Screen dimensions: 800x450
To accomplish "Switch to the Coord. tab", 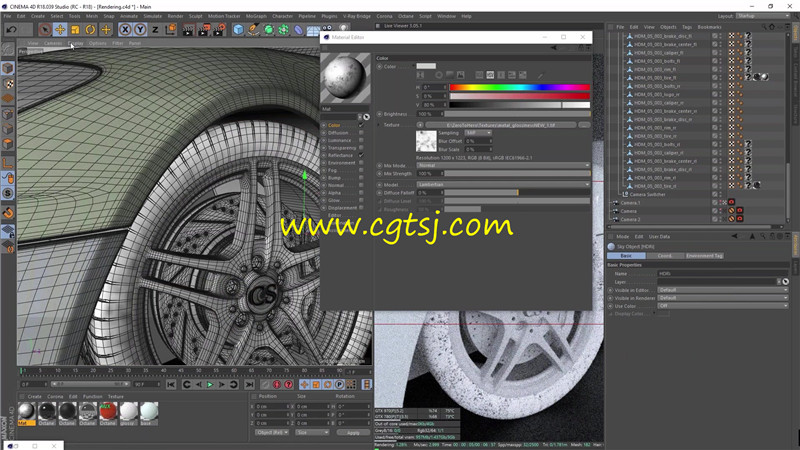I will point(664,256).
